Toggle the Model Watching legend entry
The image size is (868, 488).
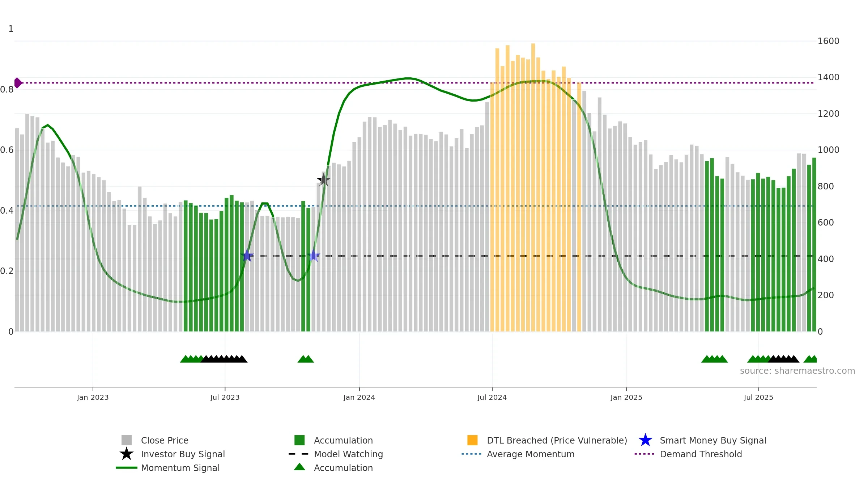tap(336, 454)
